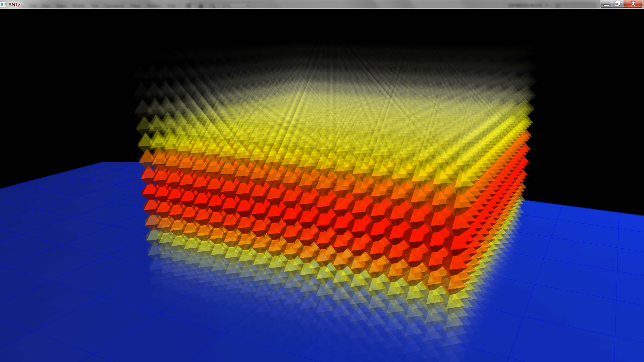The width and height of the screenshot is (644, 362).
Task: Click the ANTz application icon in title bar
Action: 3,4
